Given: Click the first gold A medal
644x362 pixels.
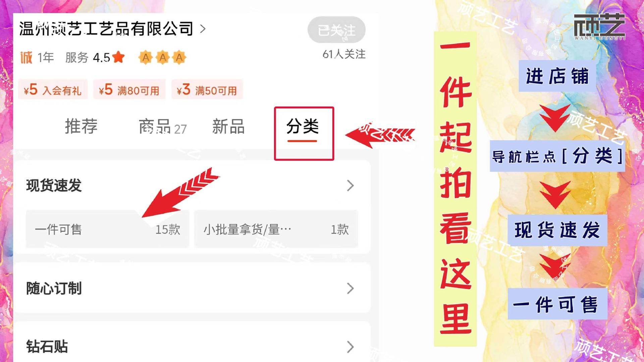Looking at the screenshot, I should point(146,58).
